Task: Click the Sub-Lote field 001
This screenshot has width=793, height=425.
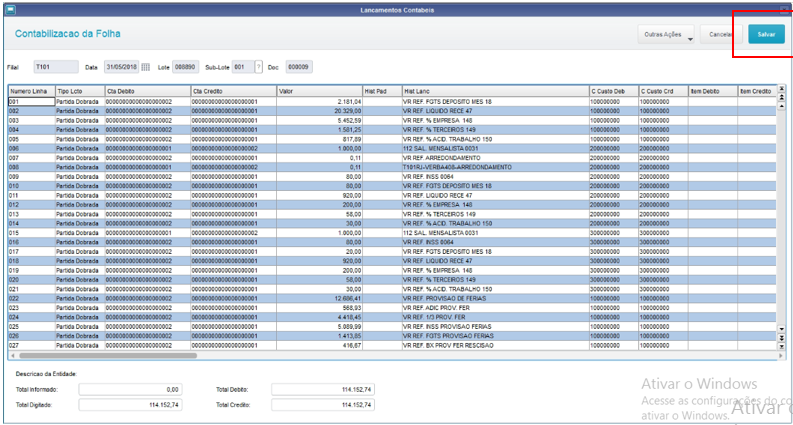Action: click(x=243, y=67)
